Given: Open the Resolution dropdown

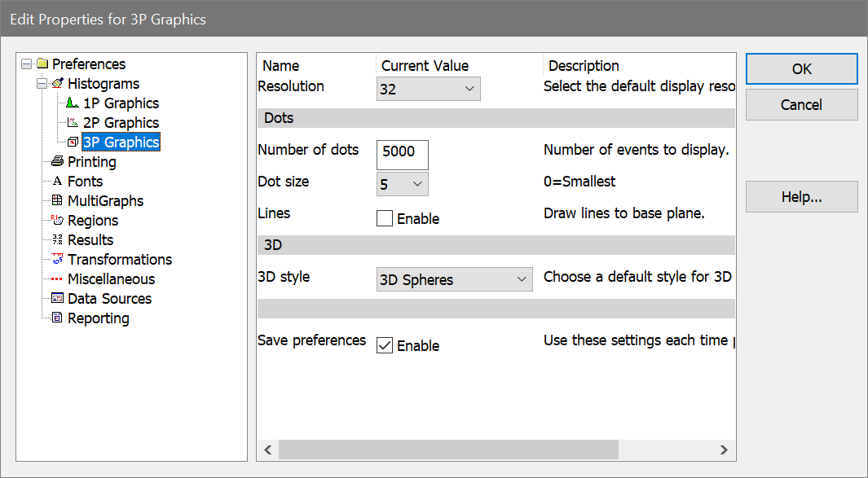Looking at the screenshot, I should pos(429,89).
